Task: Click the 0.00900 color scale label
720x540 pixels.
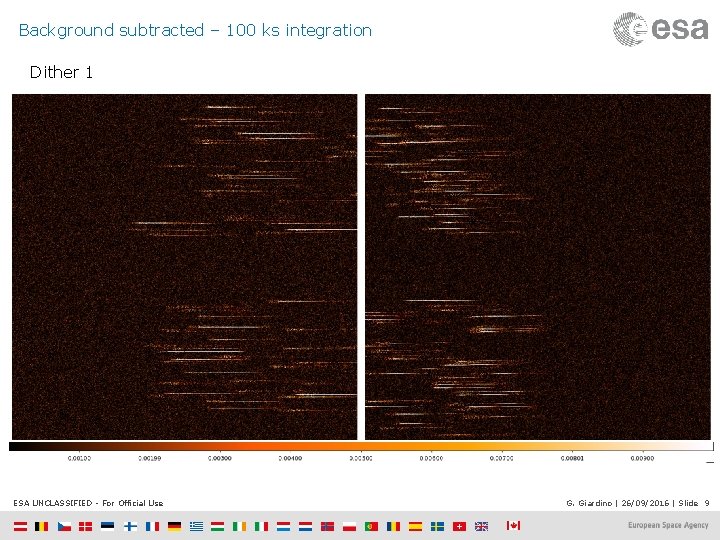Action: click(642, 458)
